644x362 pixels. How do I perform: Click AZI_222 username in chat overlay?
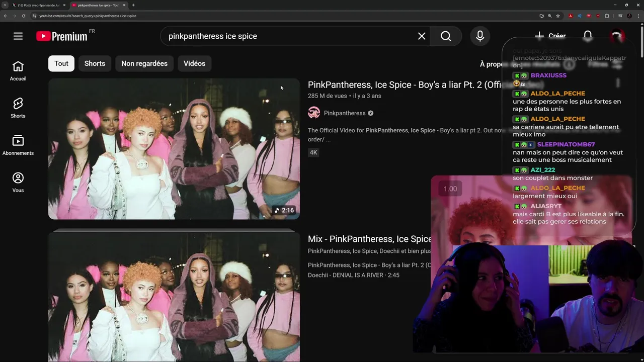click(542, 170)
